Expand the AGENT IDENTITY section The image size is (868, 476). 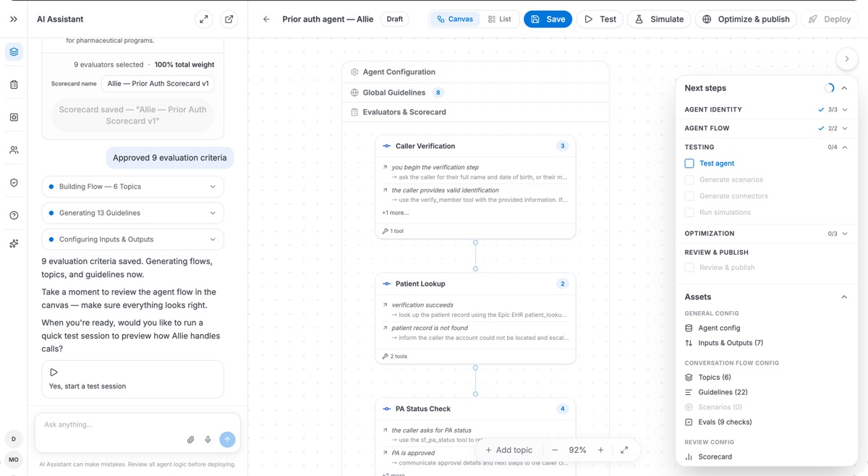pyautogui.click(x=766, y=110)
